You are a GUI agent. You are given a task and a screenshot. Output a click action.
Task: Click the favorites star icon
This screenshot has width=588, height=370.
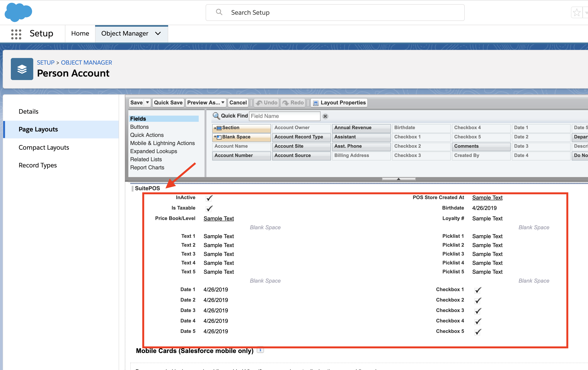point(577,12)
